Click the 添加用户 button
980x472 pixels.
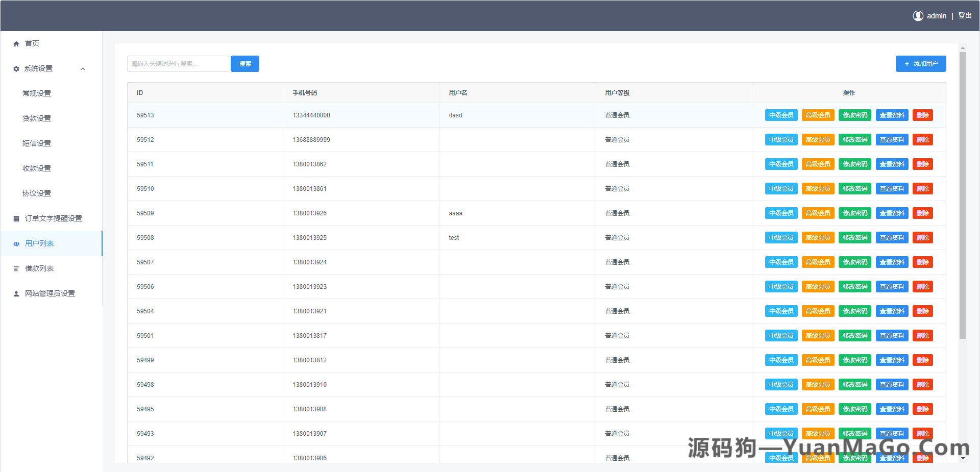point(920,63)
